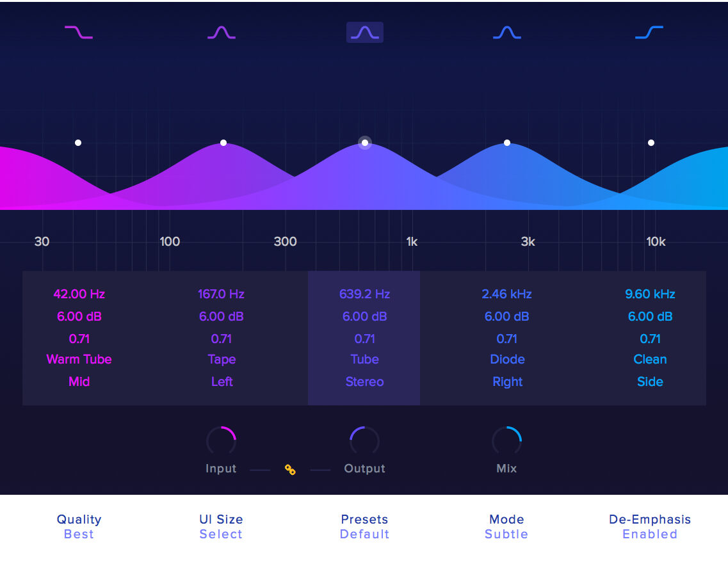The image size is (728, 562).
Task: Click the 3k frequency axis label
Action: 528,242
